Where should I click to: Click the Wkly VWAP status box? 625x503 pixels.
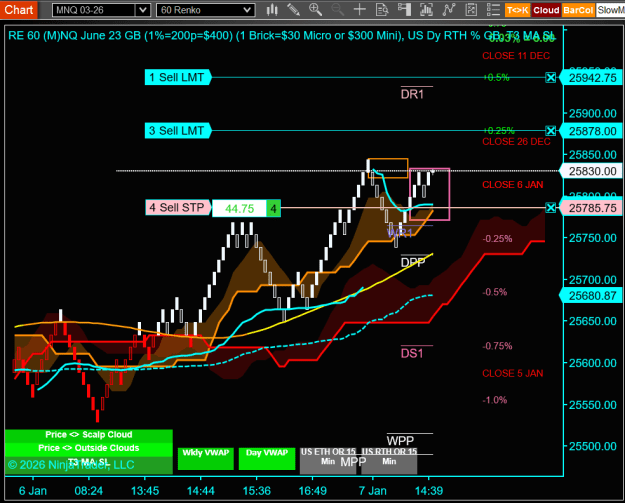tap(206, 458)
